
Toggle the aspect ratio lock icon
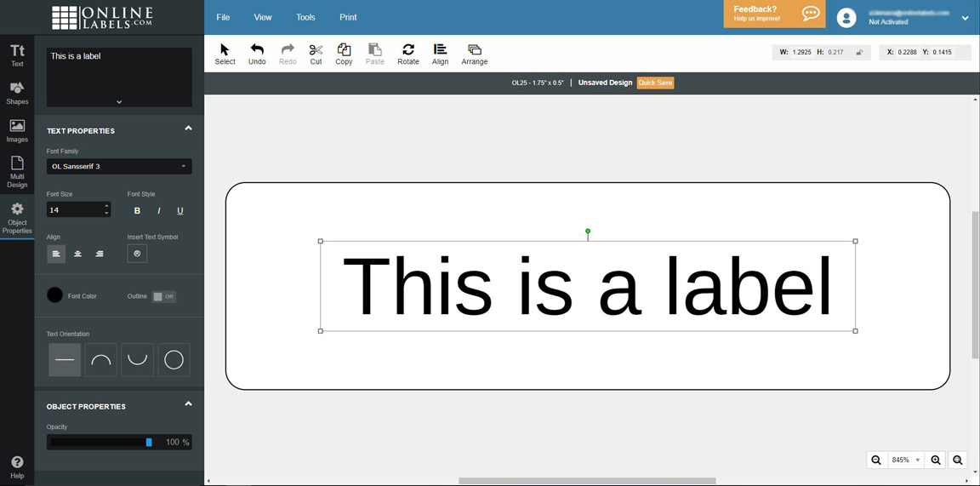click(x=859, y=53)
